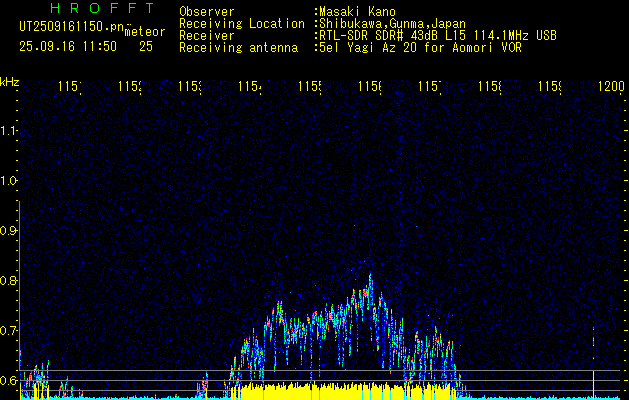629x400 pixels.
Task: Click the tall thin yellow level spike below the isolated echo
Action: pyautogui.click(x=593, y=384)
